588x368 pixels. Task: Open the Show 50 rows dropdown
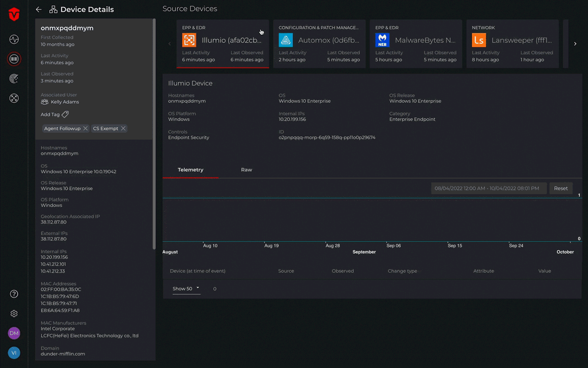pos(186,289)
